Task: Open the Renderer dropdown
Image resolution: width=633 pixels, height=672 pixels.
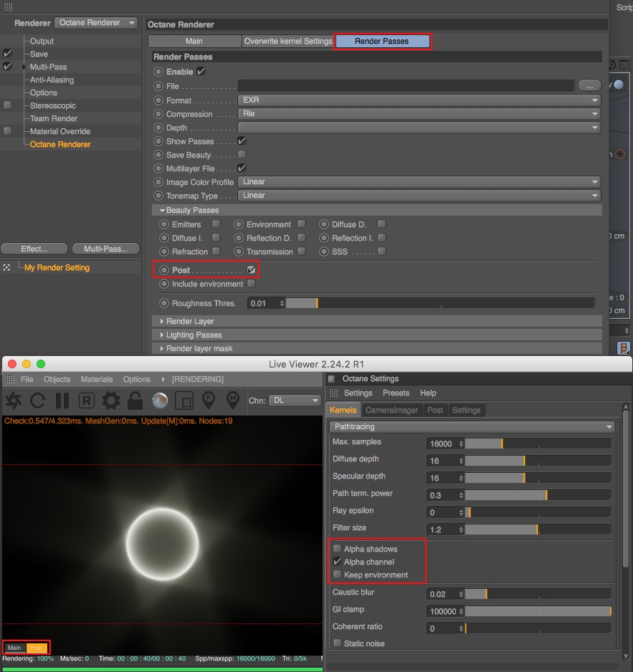Action: coord(96,23)
